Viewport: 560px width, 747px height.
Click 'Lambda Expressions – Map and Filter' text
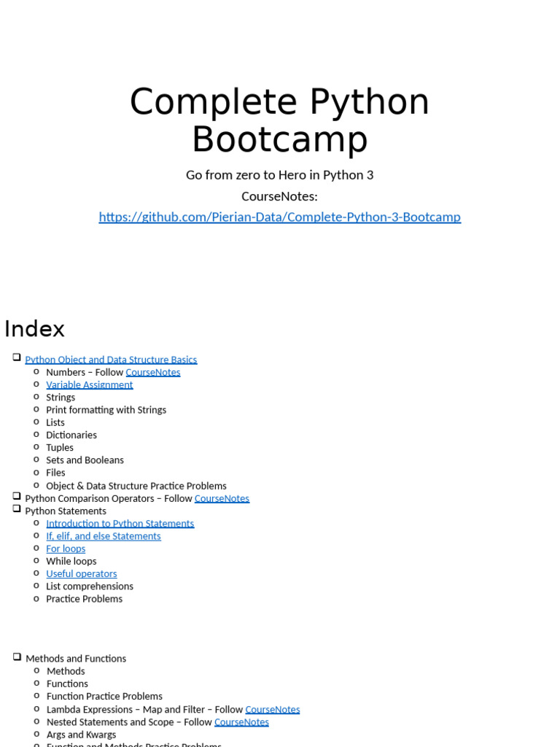click(x=125, y=709)
